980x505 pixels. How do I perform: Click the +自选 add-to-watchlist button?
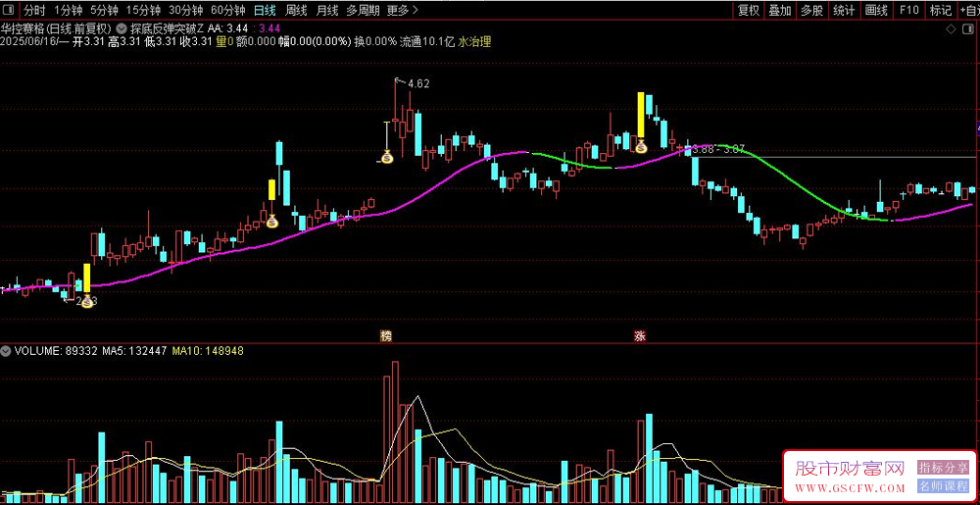pos(969,10)
